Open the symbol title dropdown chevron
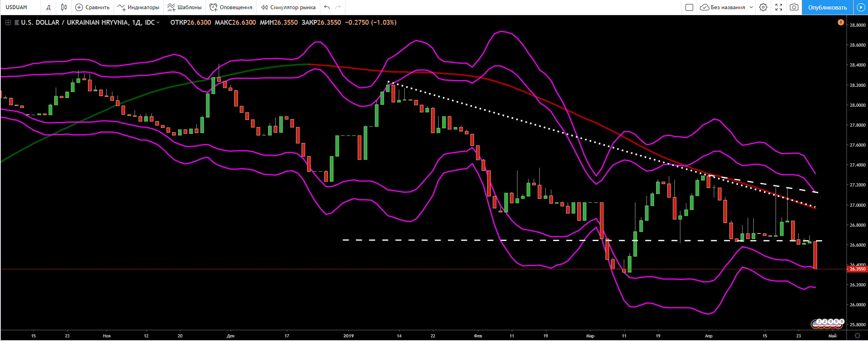868x341 pixels. pyautogui.click(x=158, y=23)
